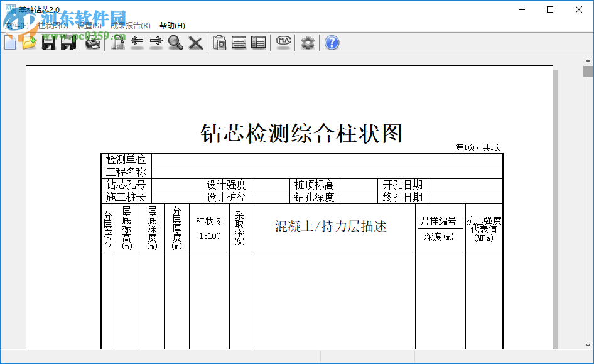Viewport: 594px width, 364px height.
Task: Click the new blank document icon
Action: pos(10,43)
